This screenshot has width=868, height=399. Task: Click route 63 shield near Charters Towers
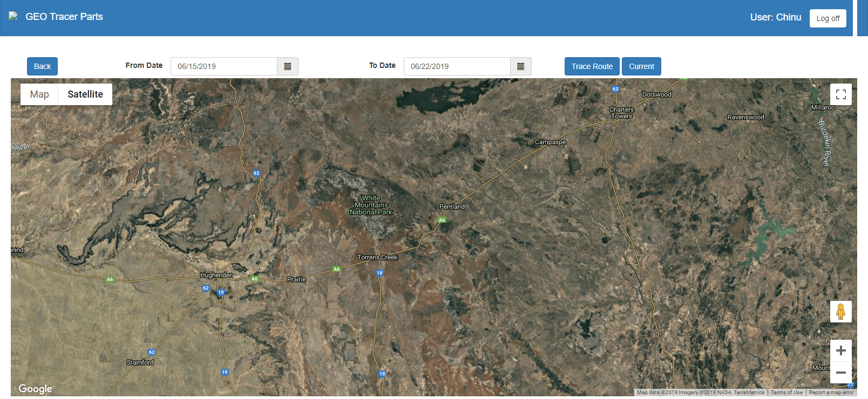tap(615, 89)
